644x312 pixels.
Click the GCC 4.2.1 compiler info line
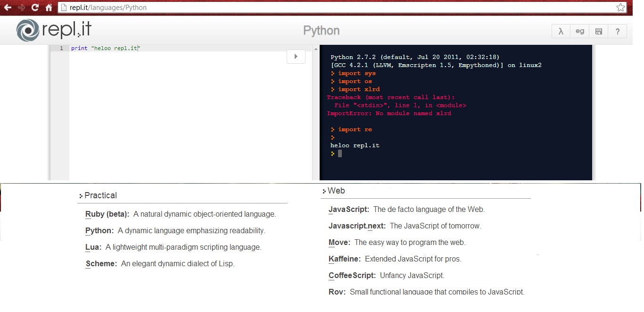tap(436, 65)
